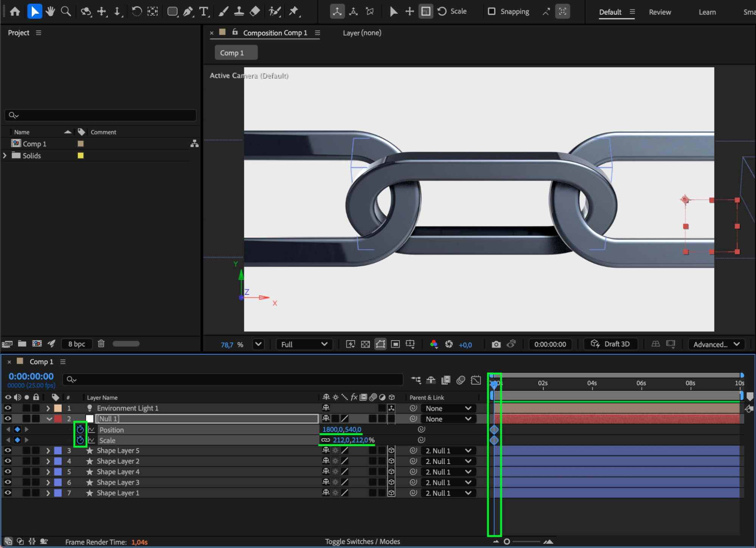The width and height of the screenshot is (756, 548).
Task: Select the Type tool
Action: [204, 11]
